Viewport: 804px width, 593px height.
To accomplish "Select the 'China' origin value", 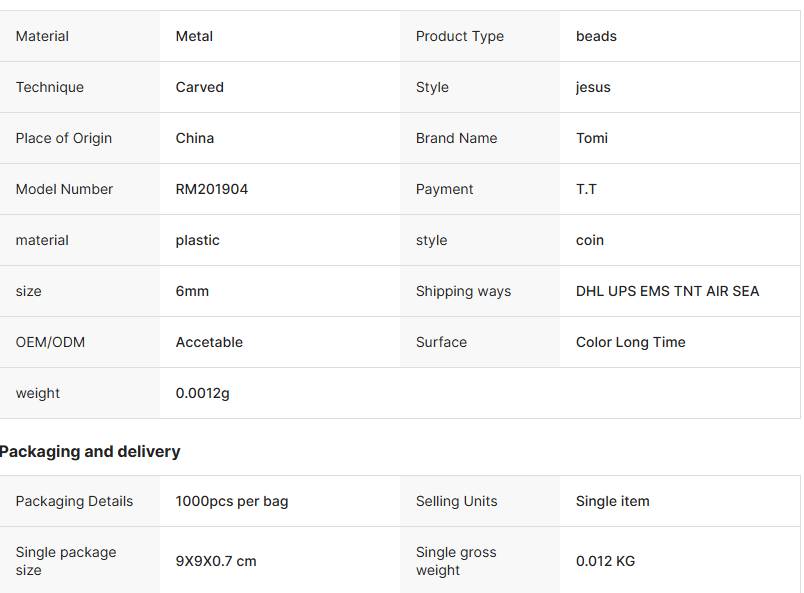I will pyautogui.click(x=195, y=138).
